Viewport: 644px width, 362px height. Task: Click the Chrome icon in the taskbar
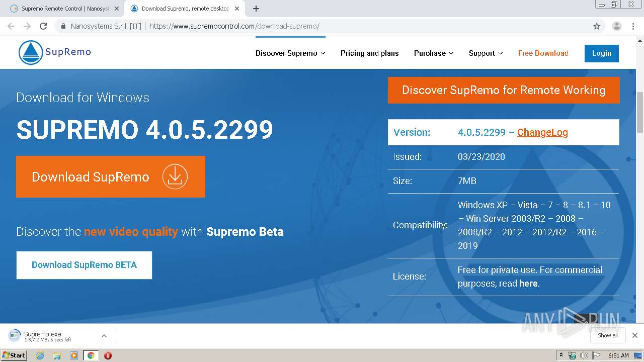(91, 355)
